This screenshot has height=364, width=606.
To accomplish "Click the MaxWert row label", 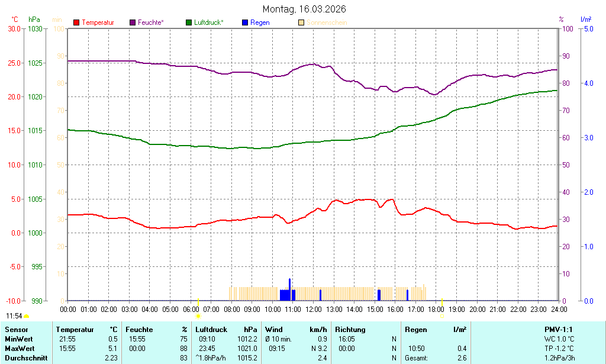I will tap(20, 349).
